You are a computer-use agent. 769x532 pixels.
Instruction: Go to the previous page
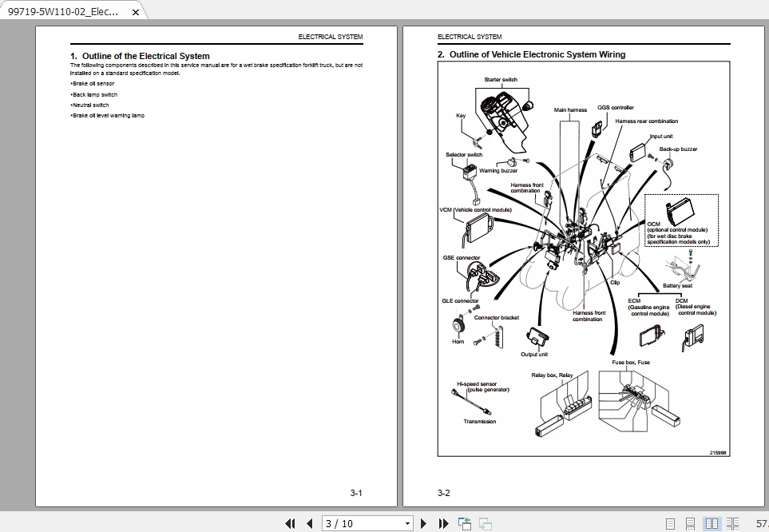[309, 522]
